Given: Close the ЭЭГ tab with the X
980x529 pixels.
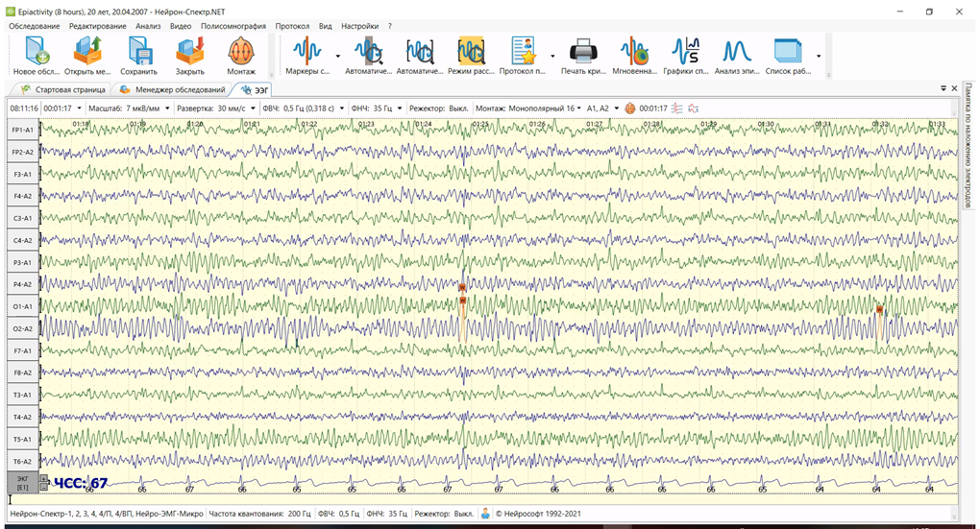Looking at the screenshot, I should pyautogui.click(x=954, y=88).
